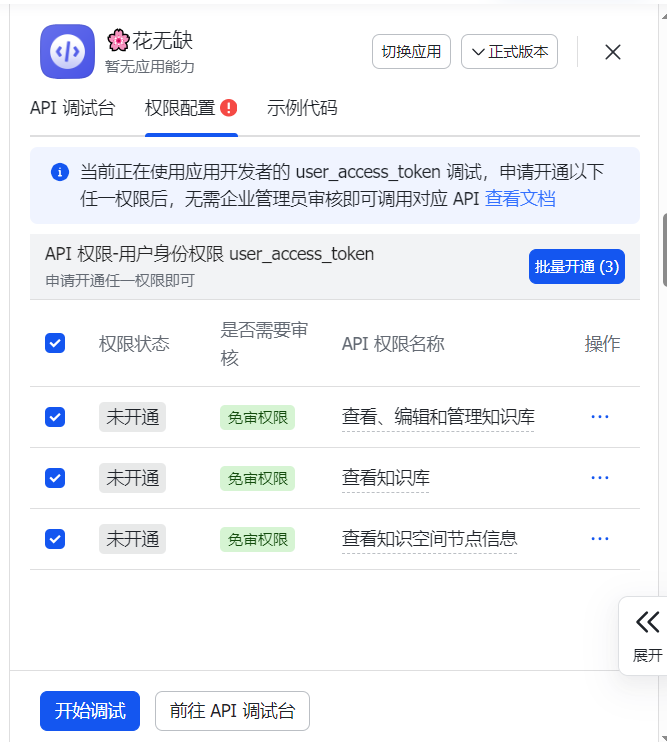This screenshot has width=667, height=742.
Task: Switch to the API 调试台 tab
Action: pyautogui.click(x=72, y=108)
